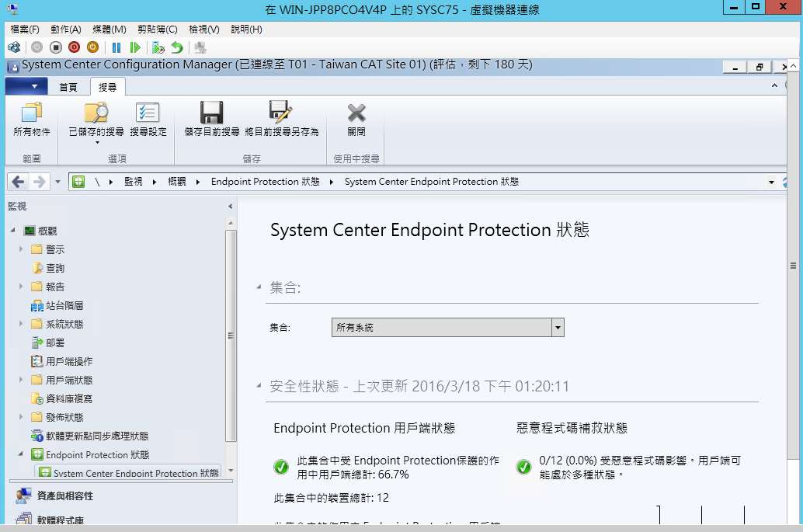This screenshot has height=532, width=803.
Task: Open the 剪貼簿(C) menu
Action: (157, 30)
